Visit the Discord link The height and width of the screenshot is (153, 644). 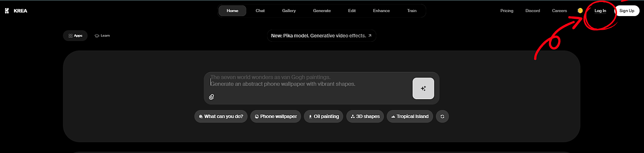tap(533, 11)
